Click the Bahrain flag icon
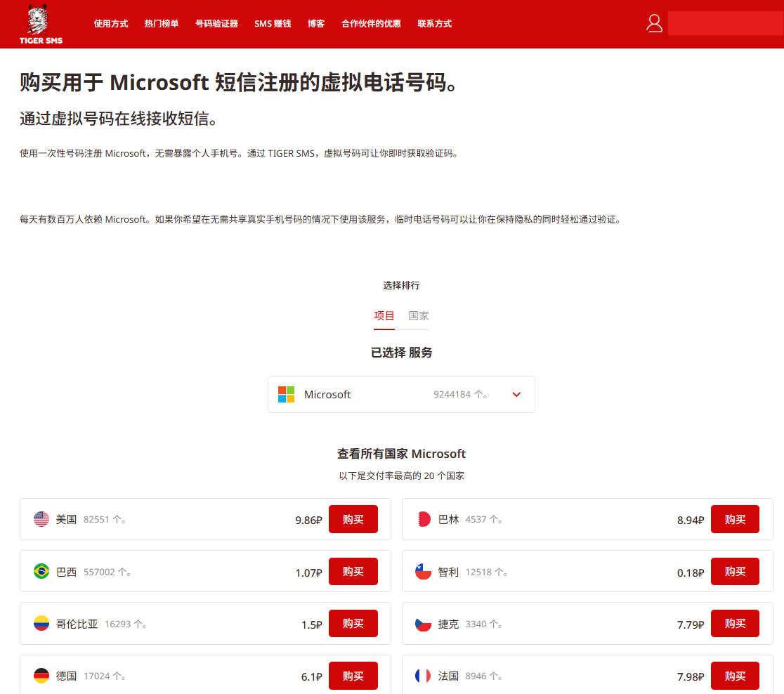784x694 pixels. [424, 519]
